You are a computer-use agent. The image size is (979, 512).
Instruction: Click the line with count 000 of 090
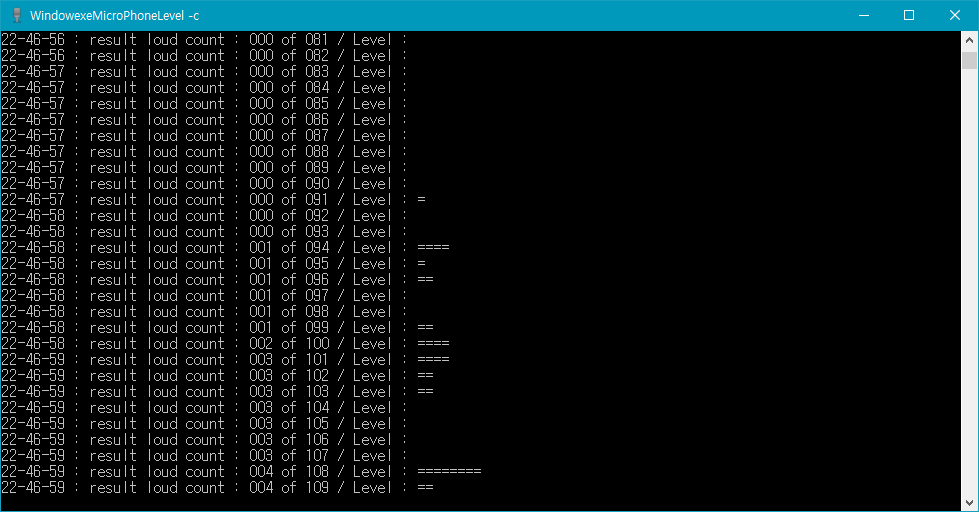pos(204,184)
